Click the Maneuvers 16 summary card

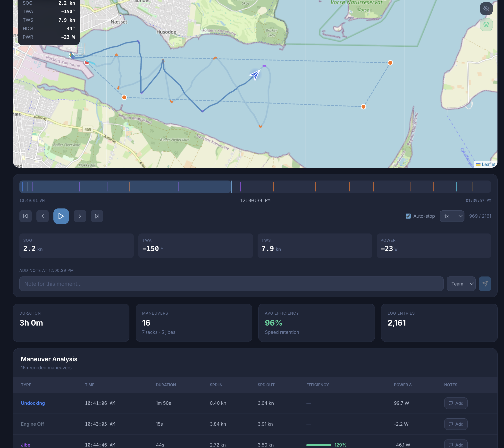[194, 323]
